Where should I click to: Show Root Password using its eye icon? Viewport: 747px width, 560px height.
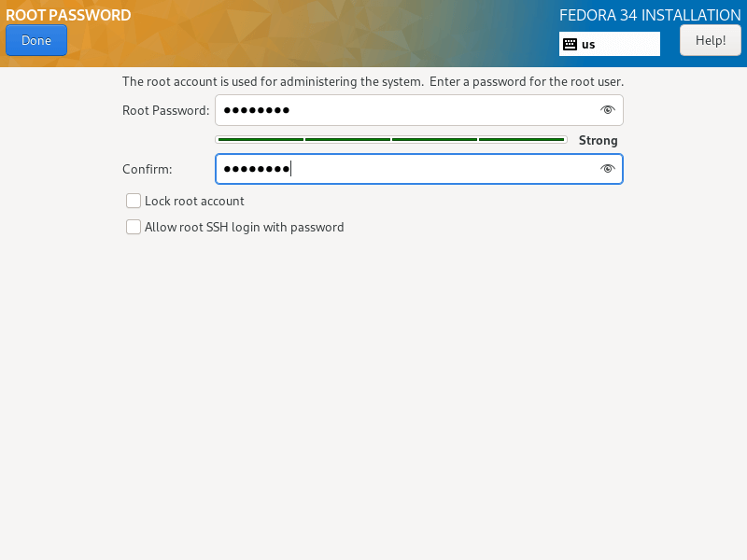(608, 110)
